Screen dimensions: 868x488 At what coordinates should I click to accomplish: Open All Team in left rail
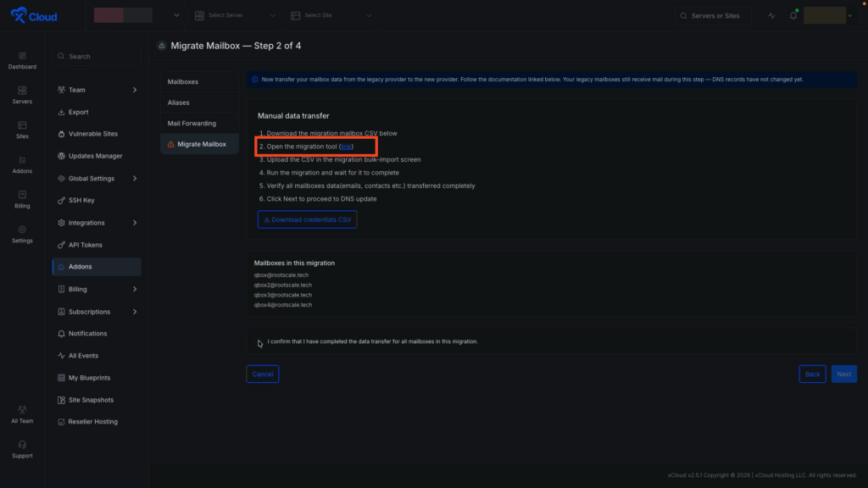click(22, 415)
